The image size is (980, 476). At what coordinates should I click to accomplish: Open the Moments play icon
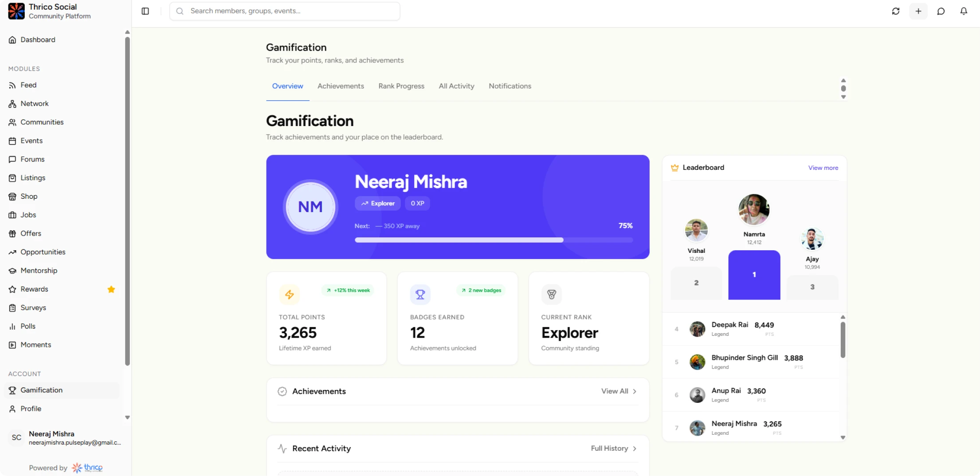coord(12,345)
